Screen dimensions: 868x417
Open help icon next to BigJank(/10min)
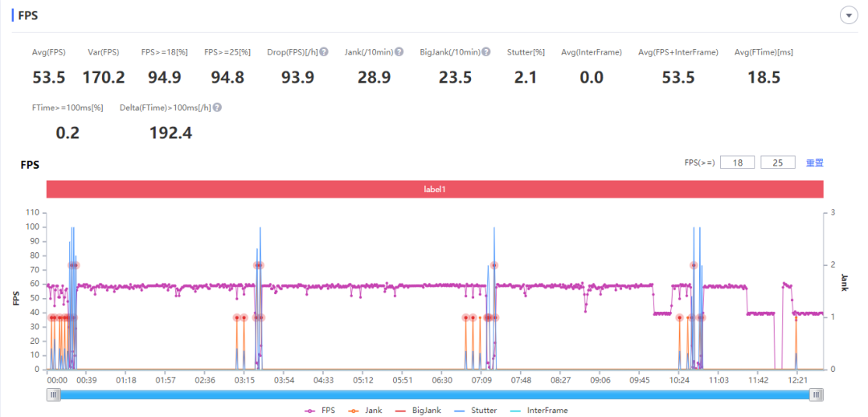(485, 52)
